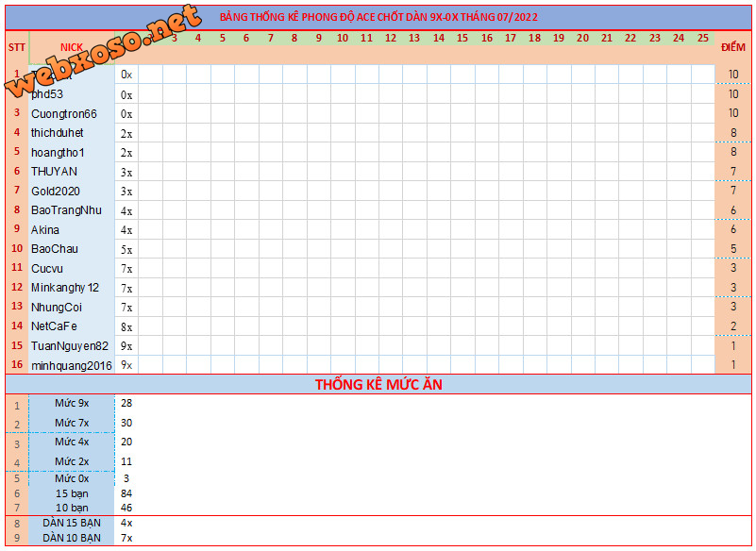Click score 5 in BaoChau row
756x551 pixels.
coord(733,249)
